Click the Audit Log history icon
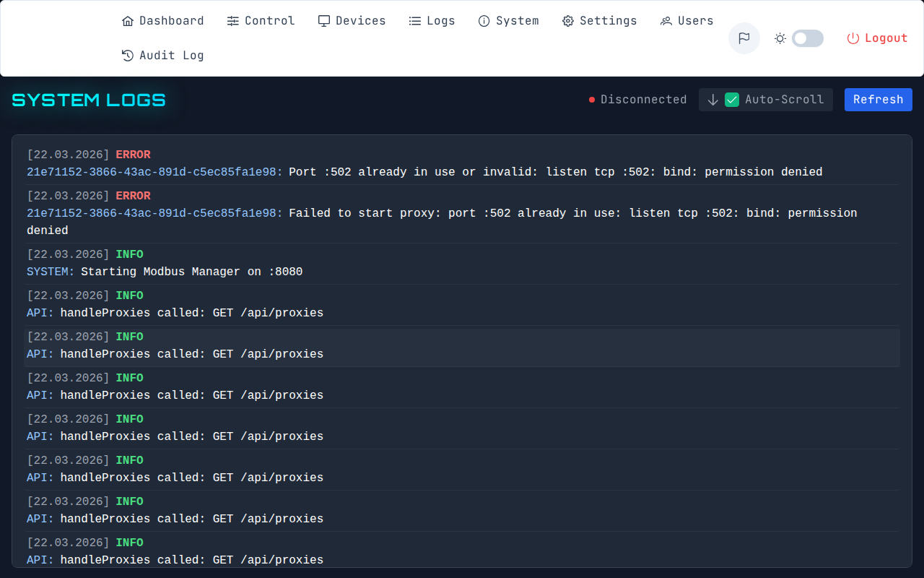 128,56
